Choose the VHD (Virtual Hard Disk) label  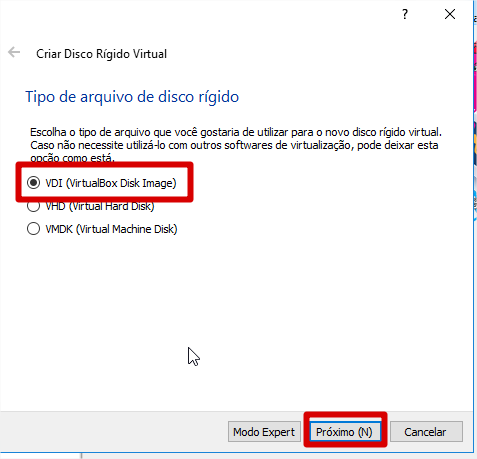[x=100, y=206]
